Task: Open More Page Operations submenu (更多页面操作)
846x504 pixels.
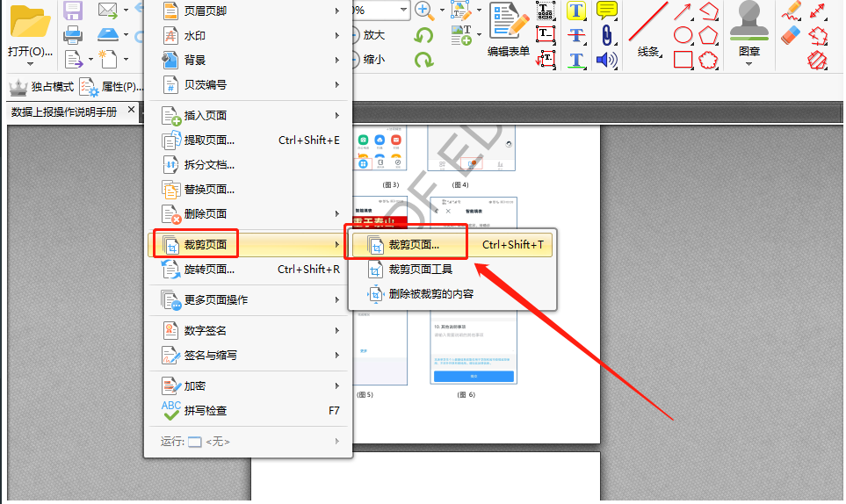Action: [250, 299]
